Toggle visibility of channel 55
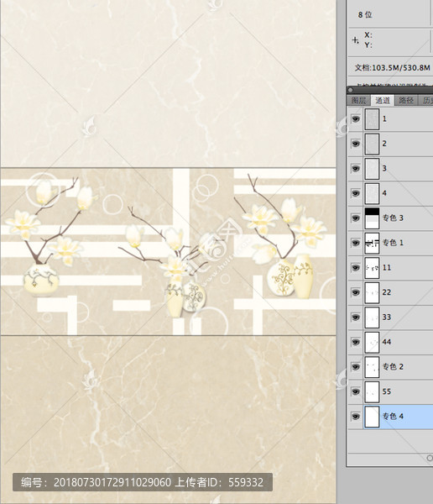 [355, 391]
